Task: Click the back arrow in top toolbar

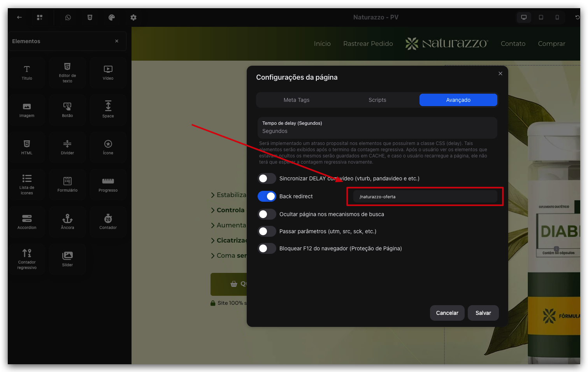Action: pyautogui.click(x=19, y=17)
